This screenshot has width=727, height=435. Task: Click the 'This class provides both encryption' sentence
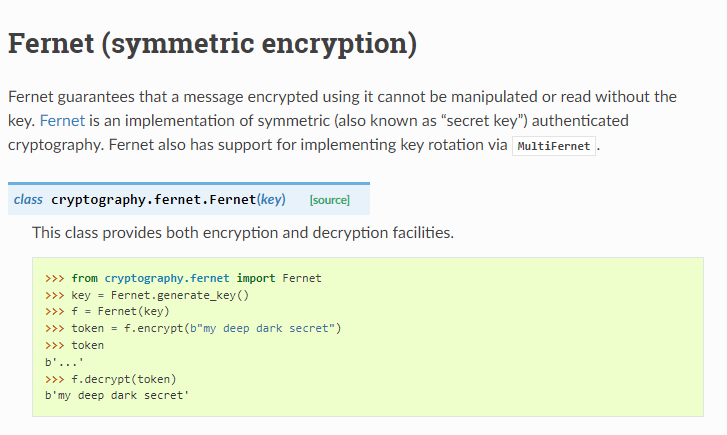pyautogui.click(x=243, y=233)
